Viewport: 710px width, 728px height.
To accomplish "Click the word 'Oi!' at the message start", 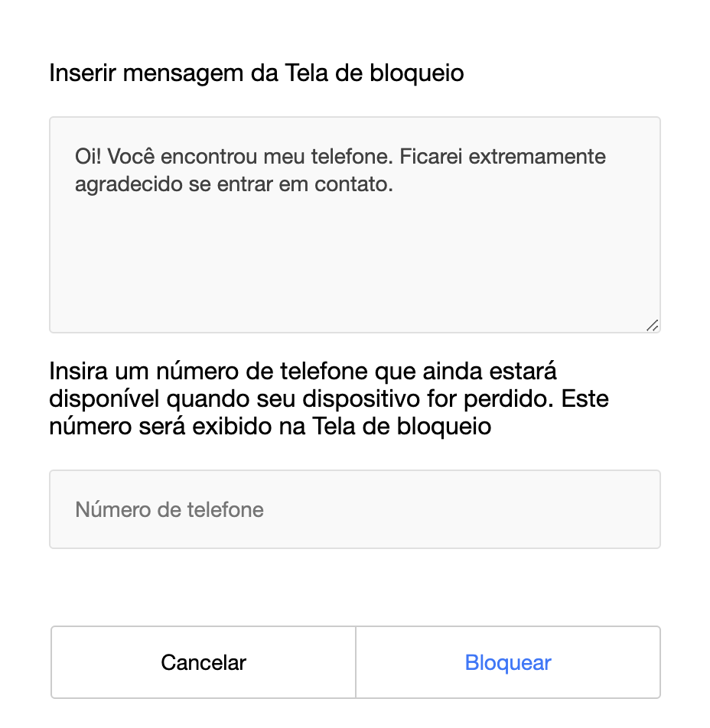I will 88,157.
